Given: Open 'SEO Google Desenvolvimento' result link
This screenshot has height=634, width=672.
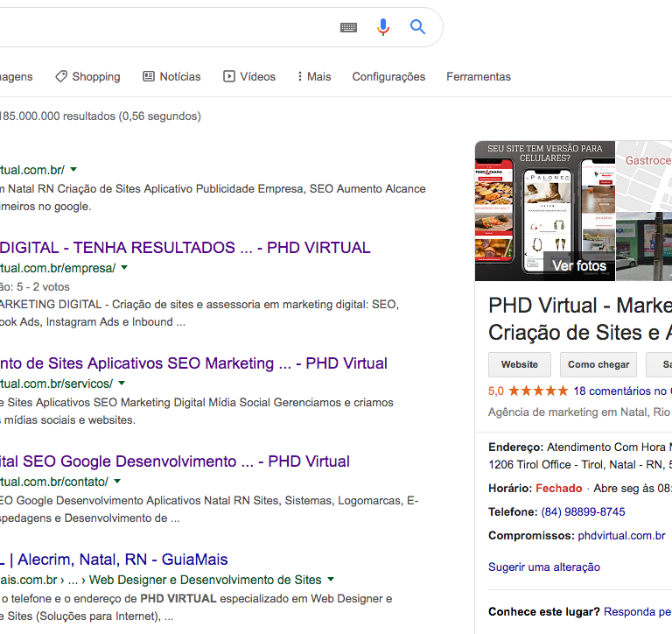Looking at the screenshot, I should [x=175, y=461].
